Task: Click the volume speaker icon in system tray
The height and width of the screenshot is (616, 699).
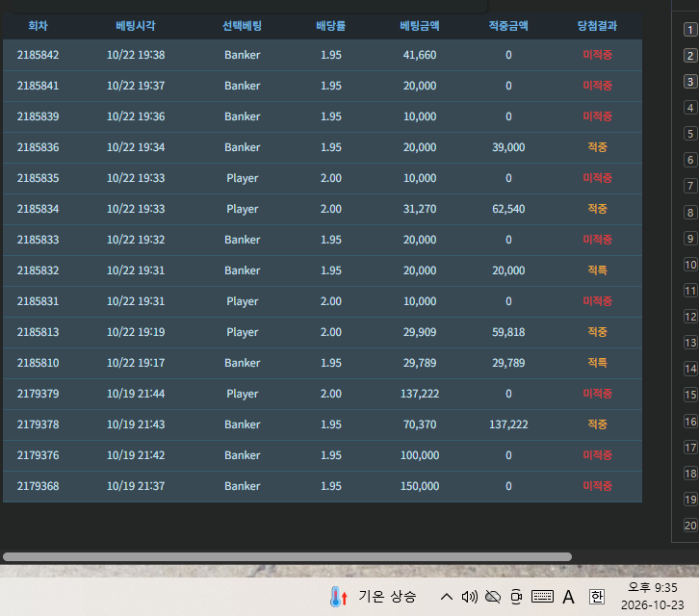Action: pyautogui.click(x=470, y=597)
